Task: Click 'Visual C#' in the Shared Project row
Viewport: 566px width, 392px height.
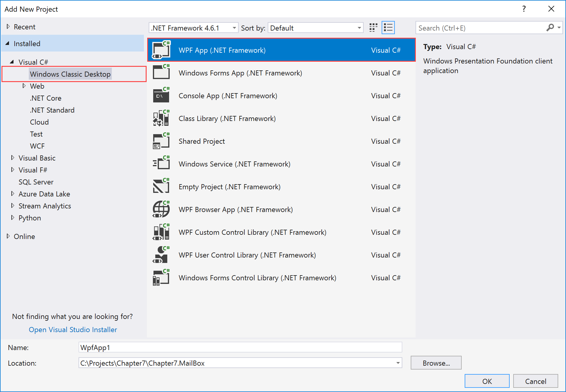Action: [386, 141]
